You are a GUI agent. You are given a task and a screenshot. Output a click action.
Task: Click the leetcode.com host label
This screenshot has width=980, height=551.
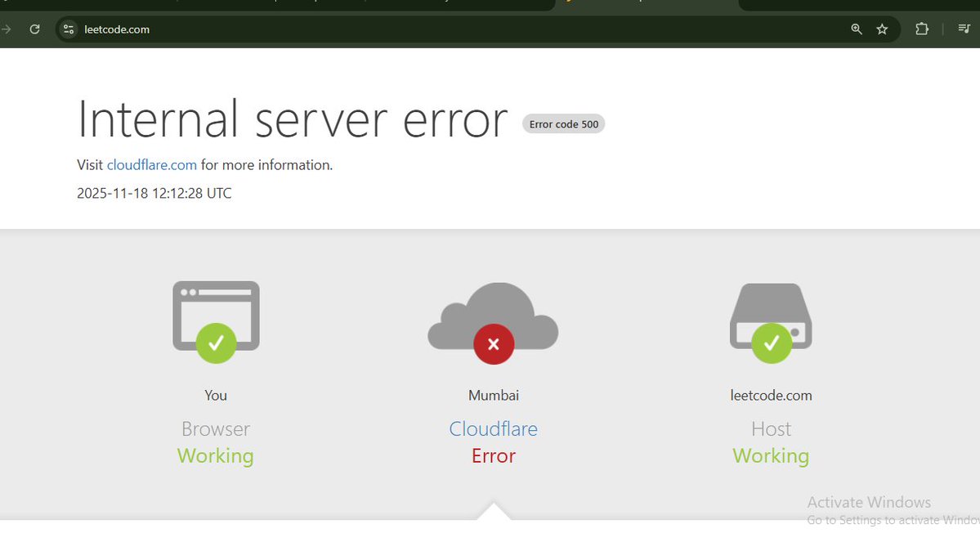(772, 396)
